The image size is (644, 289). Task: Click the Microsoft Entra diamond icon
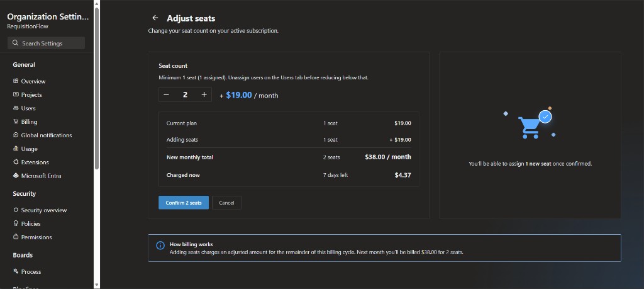(16, 176)
